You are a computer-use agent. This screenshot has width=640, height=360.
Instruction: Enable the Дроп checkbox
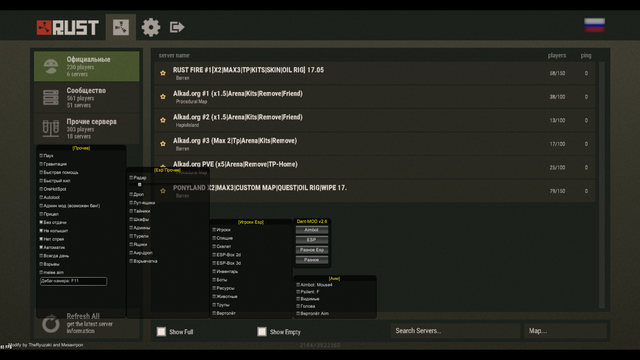click(x=131, y=194)
